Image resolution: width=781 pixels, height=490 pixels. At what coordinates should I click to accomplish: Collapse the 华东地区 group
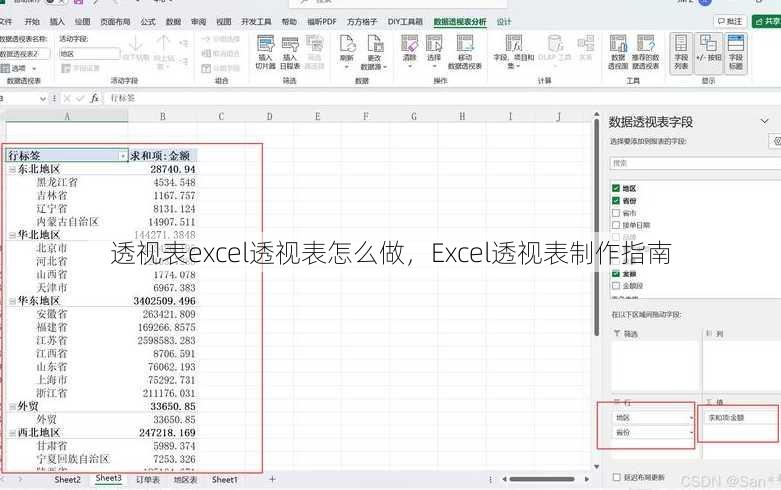(12, 301)
